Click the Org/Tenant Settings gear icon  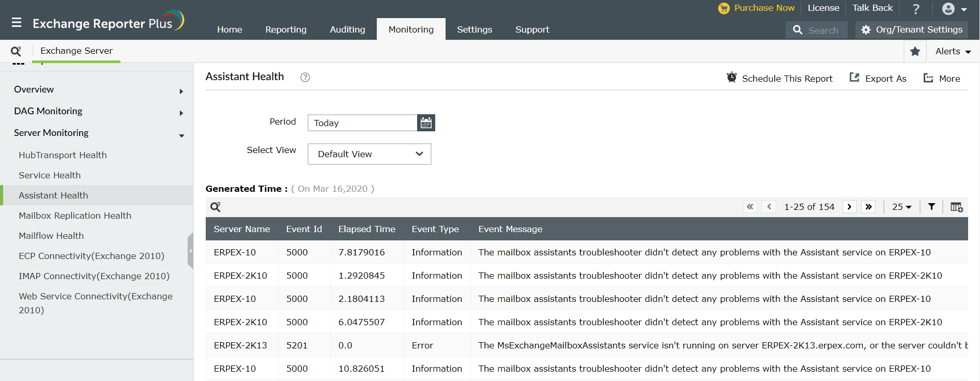coord(866,30)
